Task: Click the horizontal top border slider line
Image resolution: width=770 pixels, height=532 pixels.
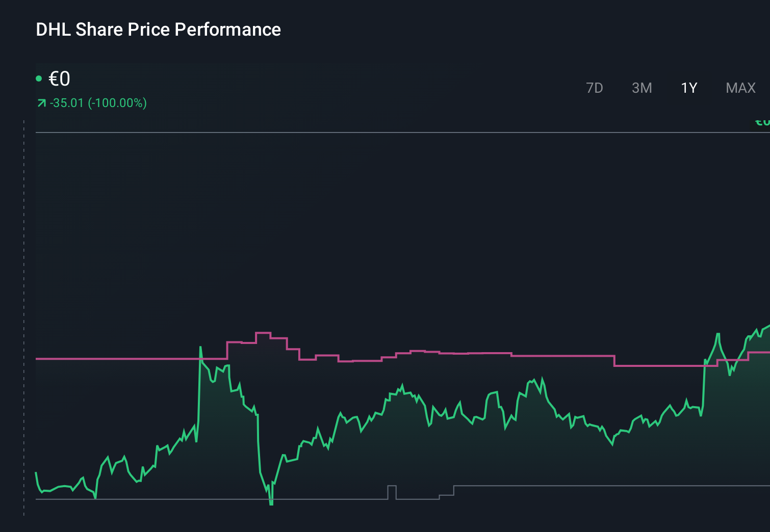Action: 357,132
